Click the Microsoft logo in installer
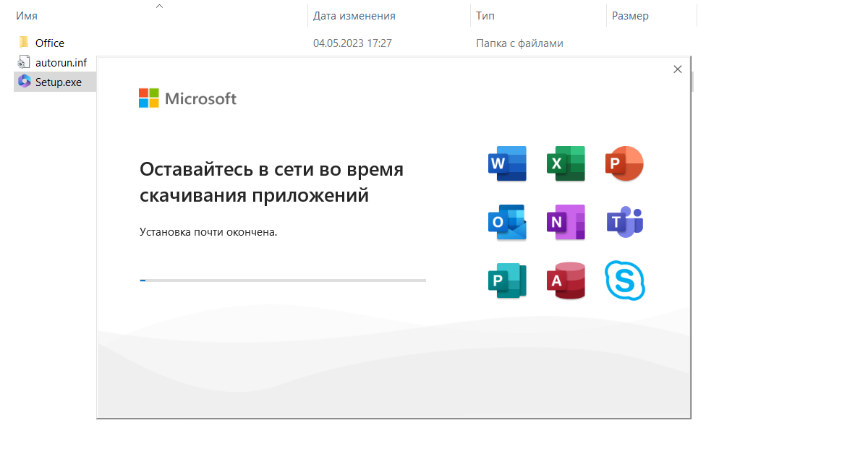The height and width of the screenshot is (475, 868). pos(187,98)
